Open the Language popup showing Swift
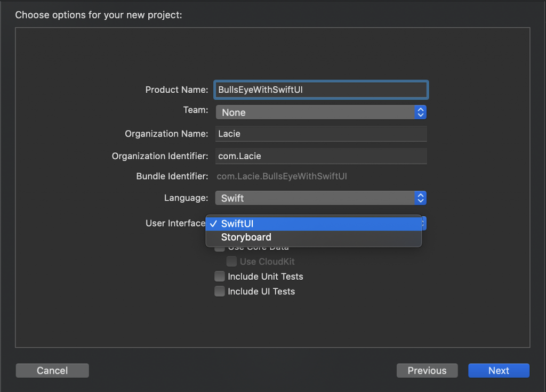 (315, 198)
